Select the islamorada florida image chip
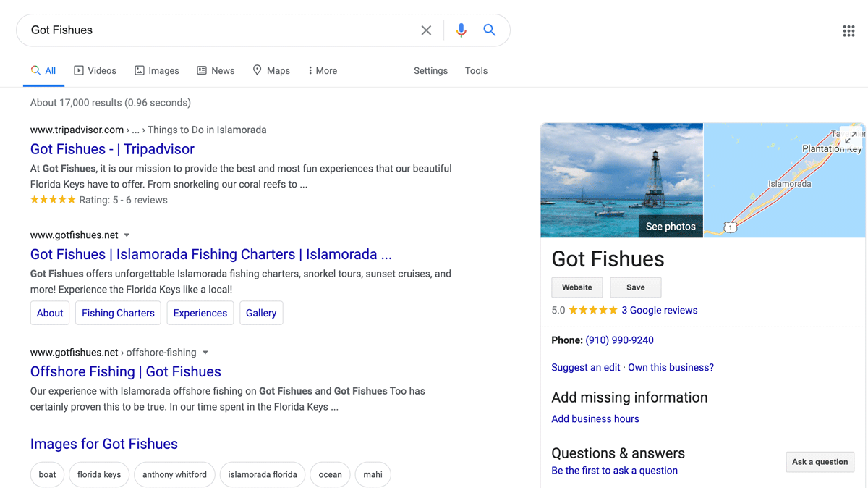The height and width of the screenshot is (488, 868). tap(263, 475)
